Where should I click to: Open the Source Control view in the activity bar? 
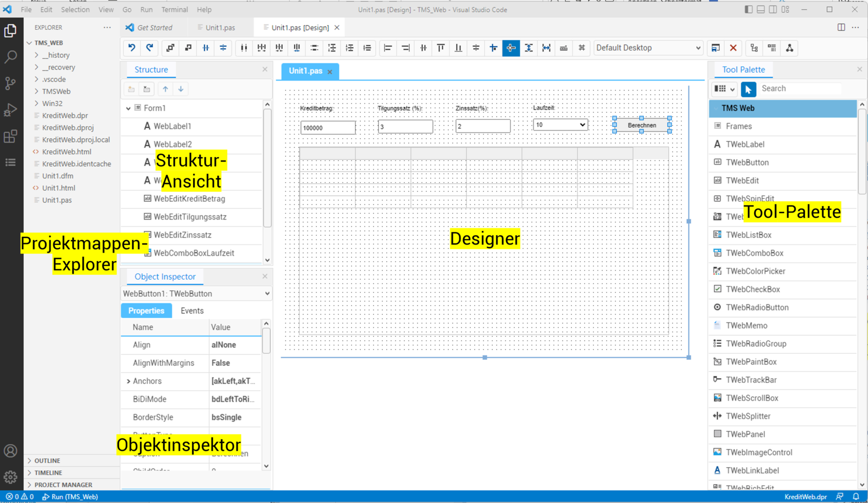pyautogui.click(x=11, y=83)
